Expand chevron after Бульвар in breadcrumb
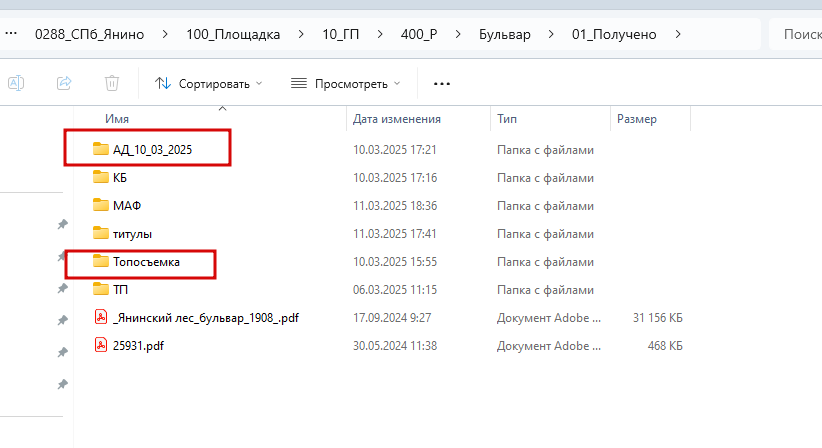 [551, 34]
